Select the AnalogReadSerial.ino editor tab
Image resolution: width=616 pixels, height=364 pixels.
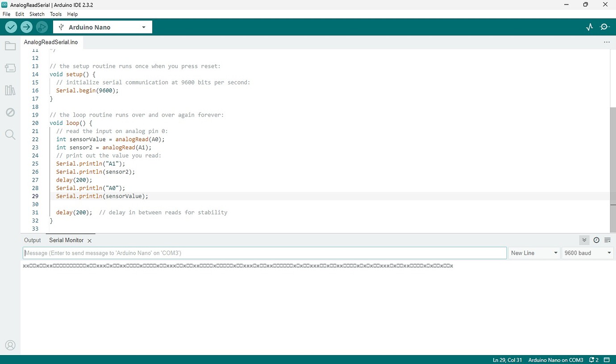51,42
